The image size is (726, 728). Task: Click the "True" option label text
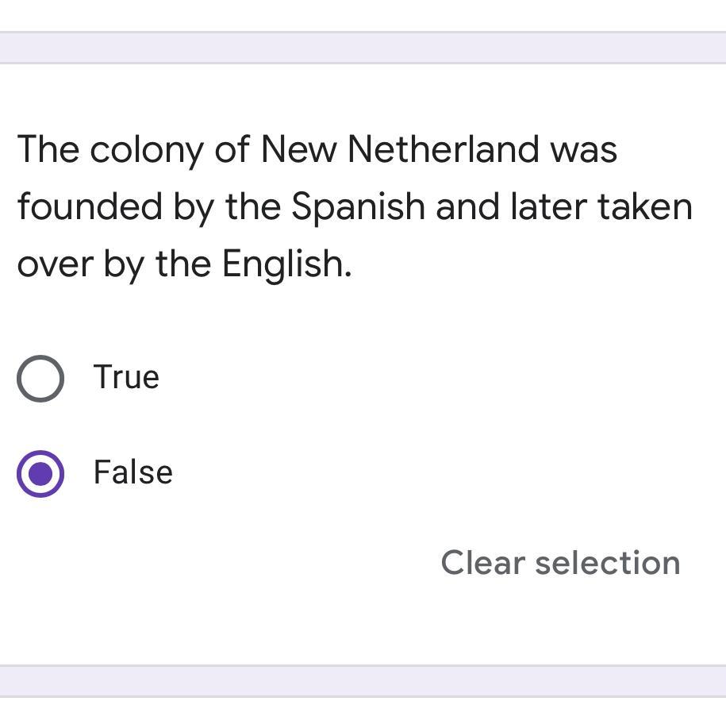tap(126, 377)
